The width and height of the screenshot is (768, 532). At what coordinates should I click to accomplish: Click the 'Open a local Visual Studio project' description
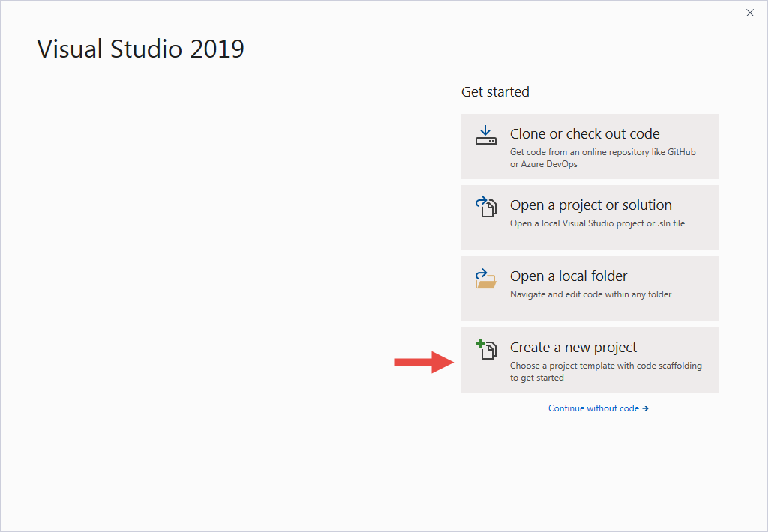point(597,223)
